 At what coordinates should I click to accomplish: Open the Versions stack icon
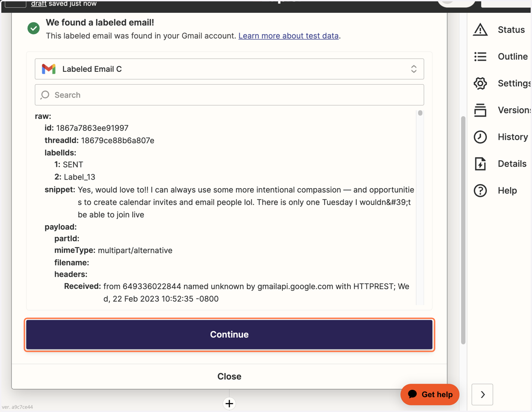coord(480,110)
